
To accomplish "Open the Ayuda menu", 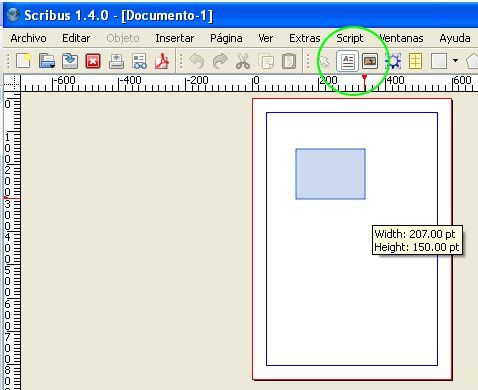I will point(455,38).
